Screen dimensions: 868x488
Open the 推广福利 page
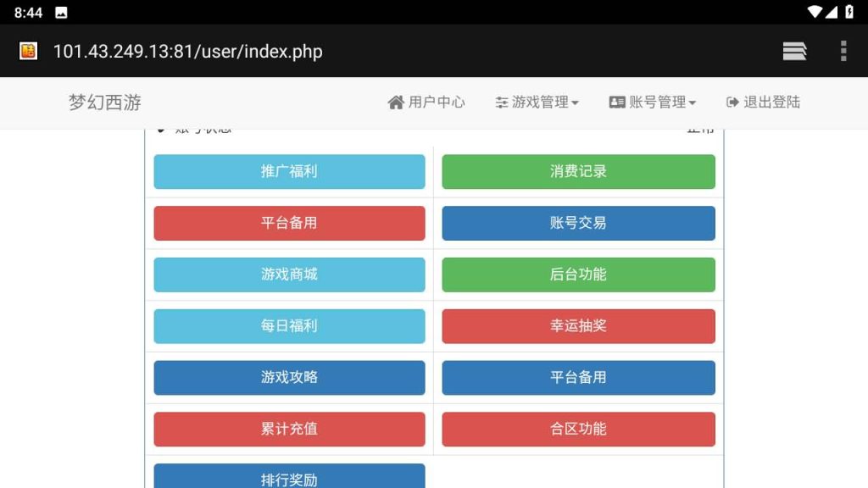point(288,171)
